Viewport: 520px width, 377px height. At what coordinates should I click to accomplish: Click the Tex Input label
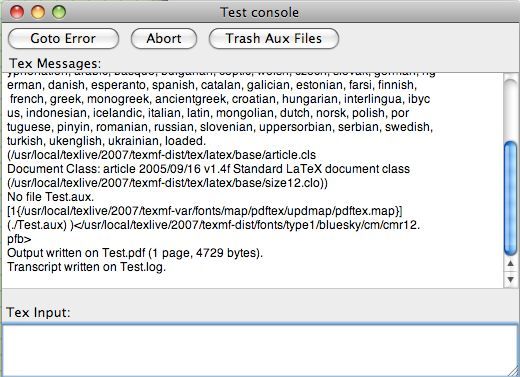tap(38, 313)
